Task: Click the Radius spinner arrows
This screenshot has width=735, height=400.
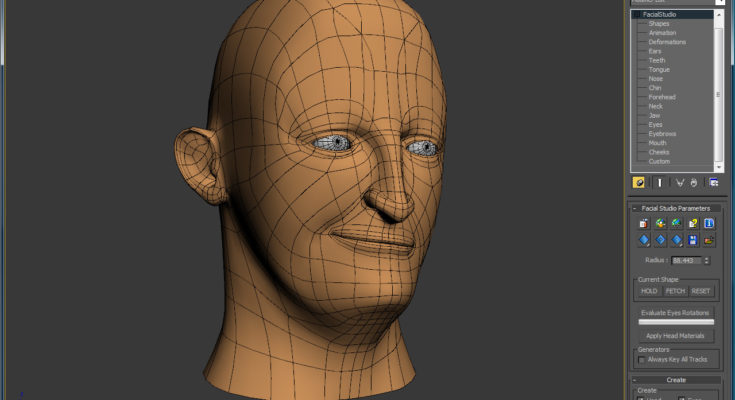Action: pos(706,260)
